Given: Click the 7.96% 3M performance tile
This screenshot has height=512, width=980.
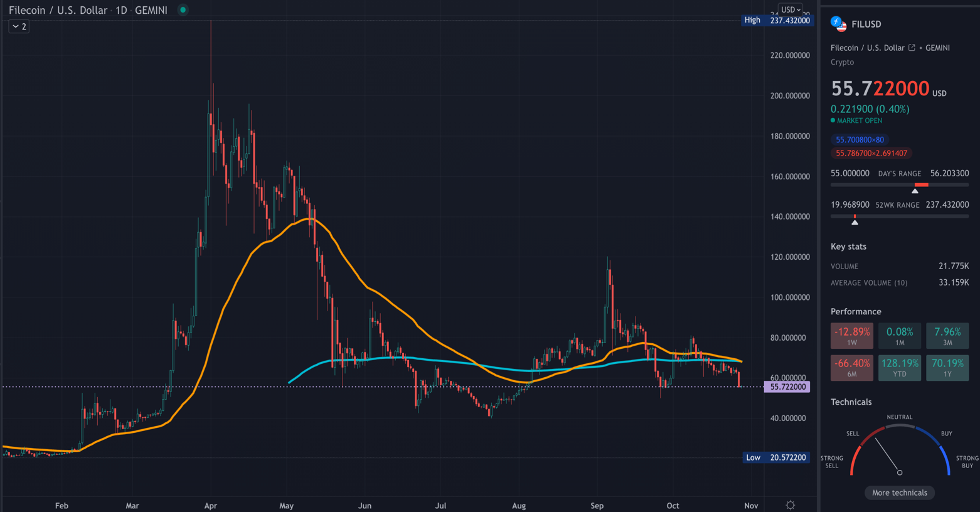Looking at the screenshot, I should [x=947, y=336].
